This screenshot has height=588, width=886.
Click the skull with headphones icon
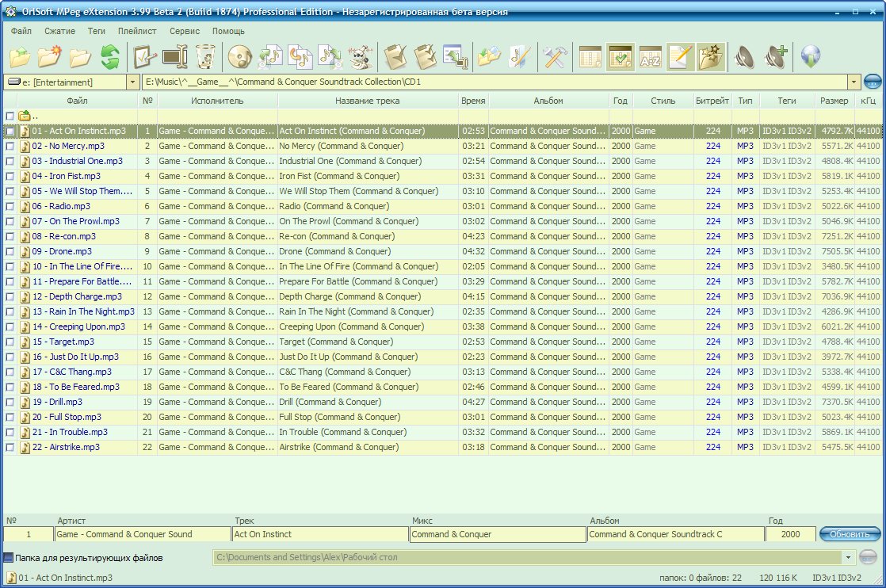[x=360, y=57]
